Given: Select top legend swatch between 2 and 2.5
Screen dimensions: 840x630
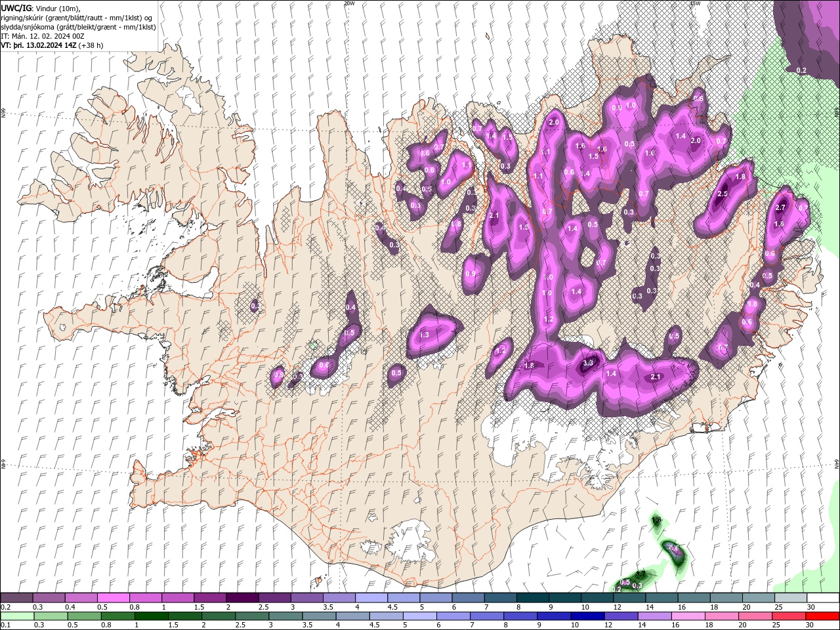Looking at the screenshot, I should click(x=242, y=598).
